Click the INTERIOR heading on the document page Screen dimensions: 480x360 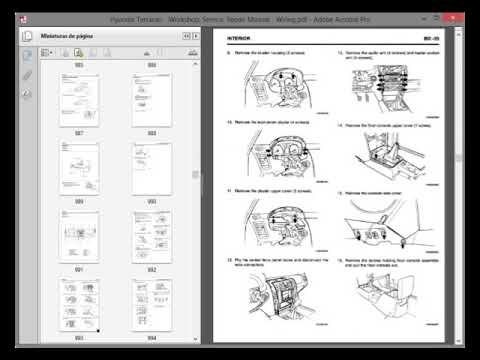(239, 38)
